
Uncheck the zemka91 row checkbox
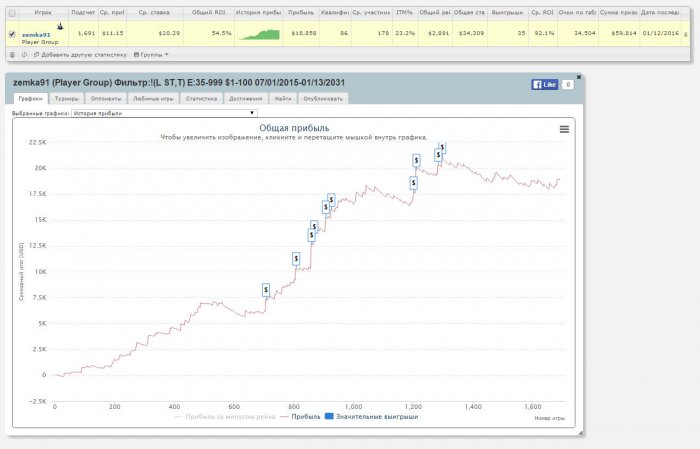(x=12, y=34)
